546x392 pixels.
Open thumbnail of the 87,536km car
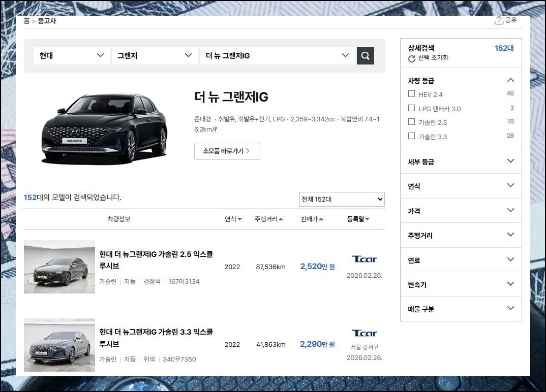click(x=59, y=267)
